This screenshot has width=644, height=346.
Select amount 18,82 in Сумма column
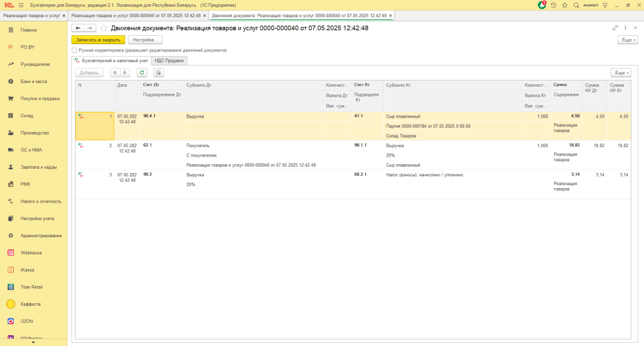coord(566,145)
